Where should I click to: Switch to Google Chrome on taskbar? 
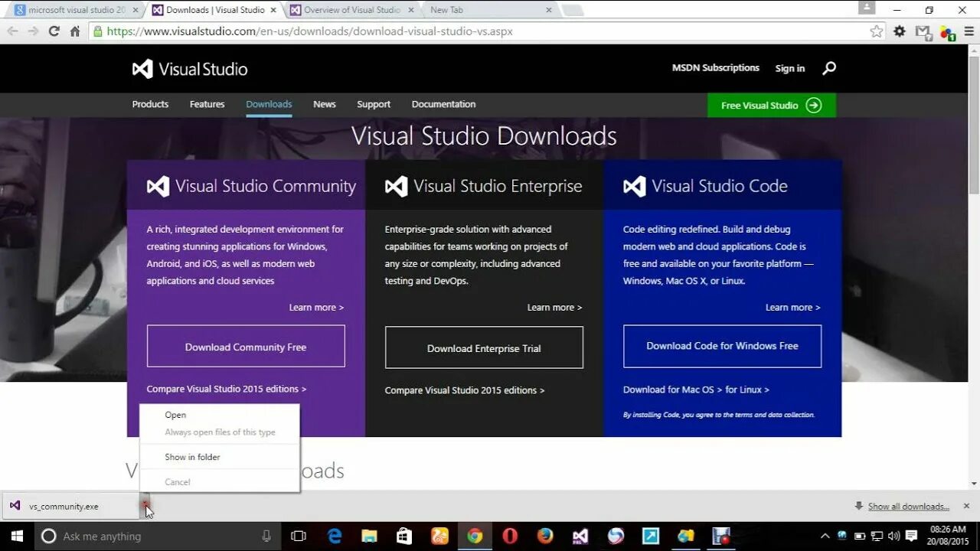[475, 536]
